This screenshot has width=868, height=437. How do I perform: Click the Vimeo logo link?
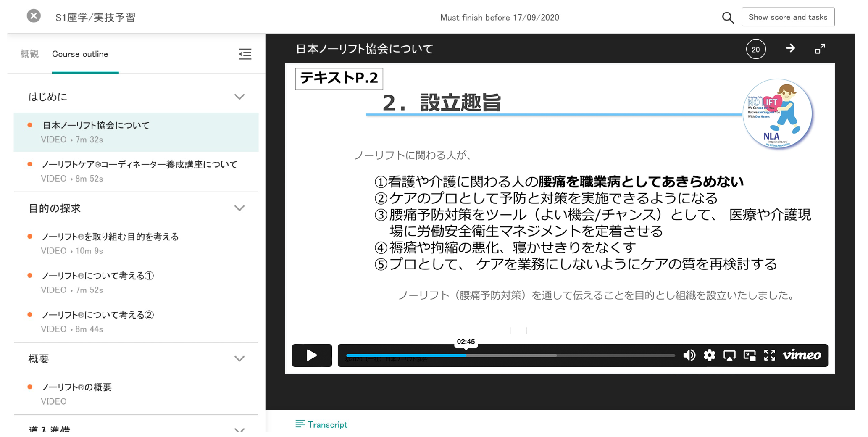pos(802,355)
